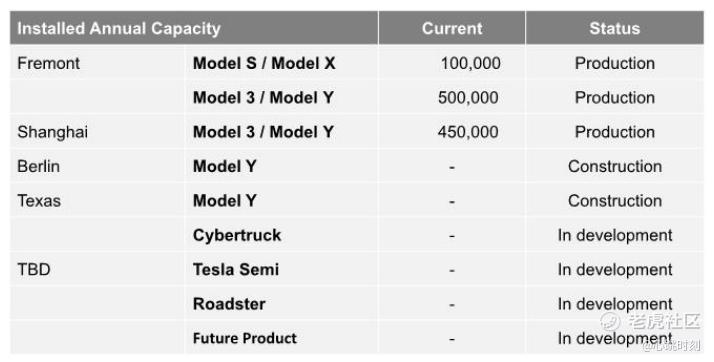The width and height of the screenshot is (714, 362).
Task: Click the Status column header
Action: [x=614, y=28]
